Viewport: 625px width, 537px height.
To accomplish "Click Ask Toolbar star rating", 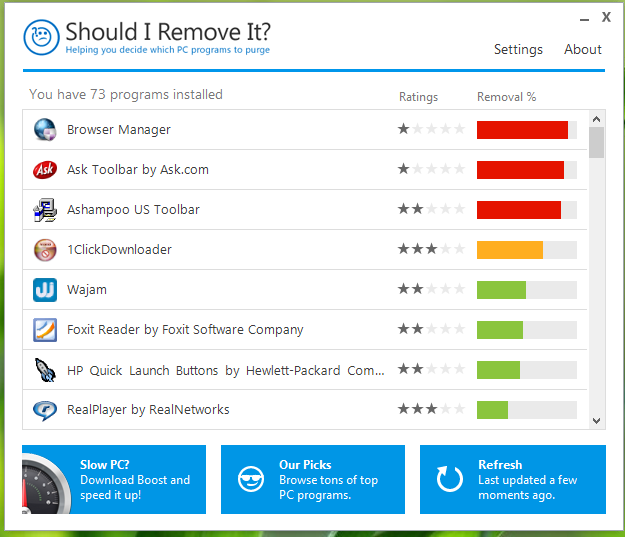I will coord(431,169).
